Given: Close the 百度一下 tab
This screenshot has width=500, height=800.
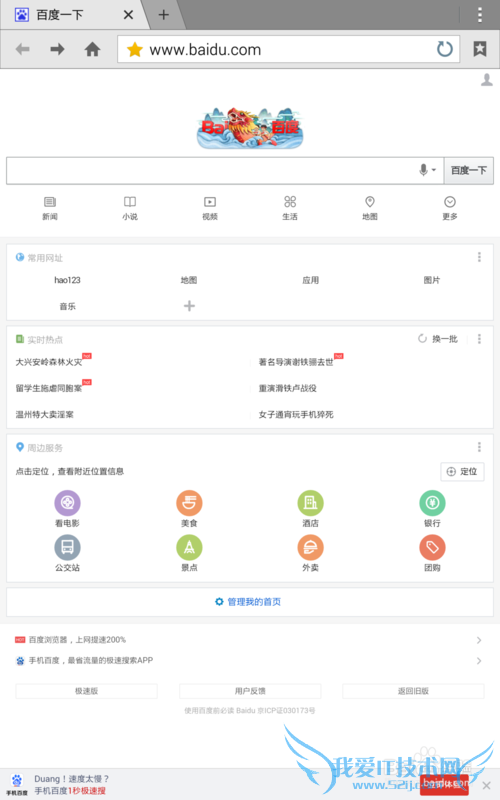Looking at the screenshot, I should pos(128,15).
